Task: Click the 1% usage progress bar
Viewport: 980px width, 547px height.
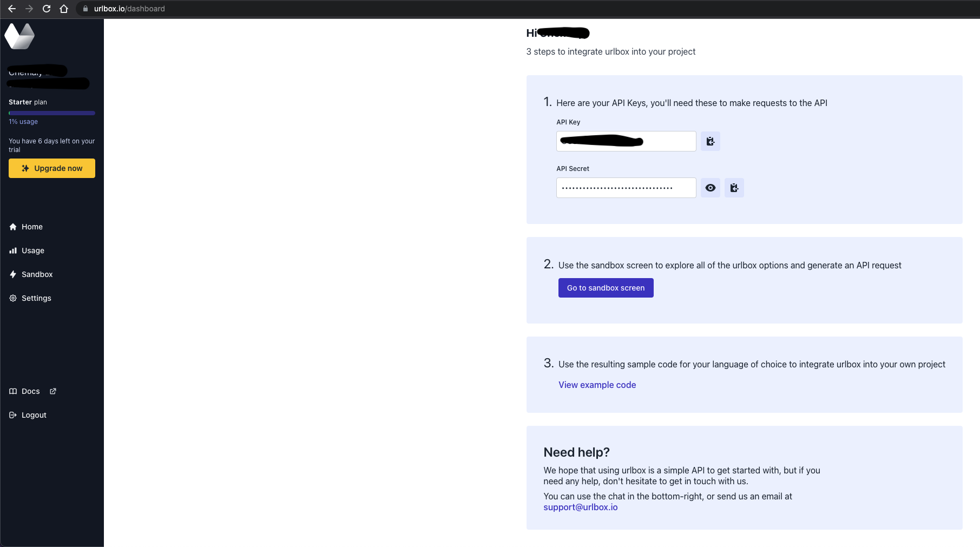Action: [x=51, y=113]
